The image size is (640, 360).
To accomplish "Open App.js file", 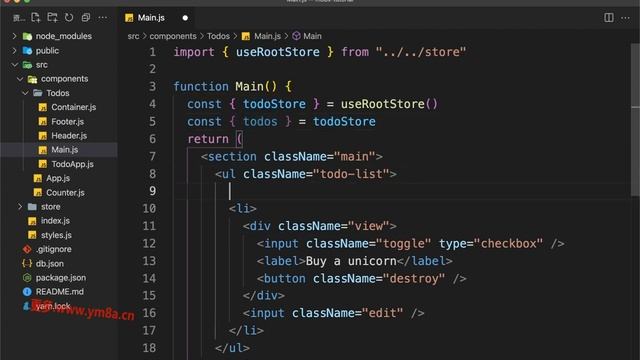I will [58, 178].
